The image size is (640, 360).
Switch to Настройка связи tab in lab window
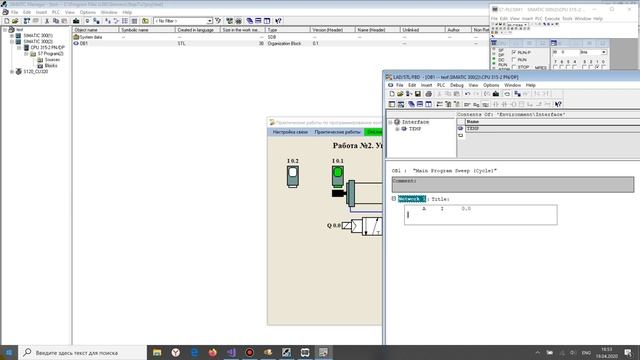pos(290,132)
